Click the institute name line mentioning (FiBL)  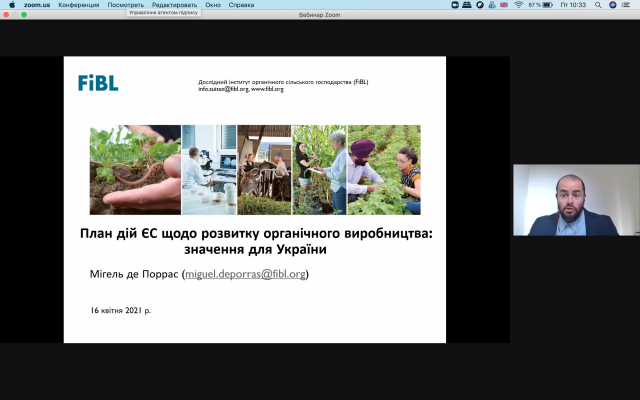[x=283, y=82]
